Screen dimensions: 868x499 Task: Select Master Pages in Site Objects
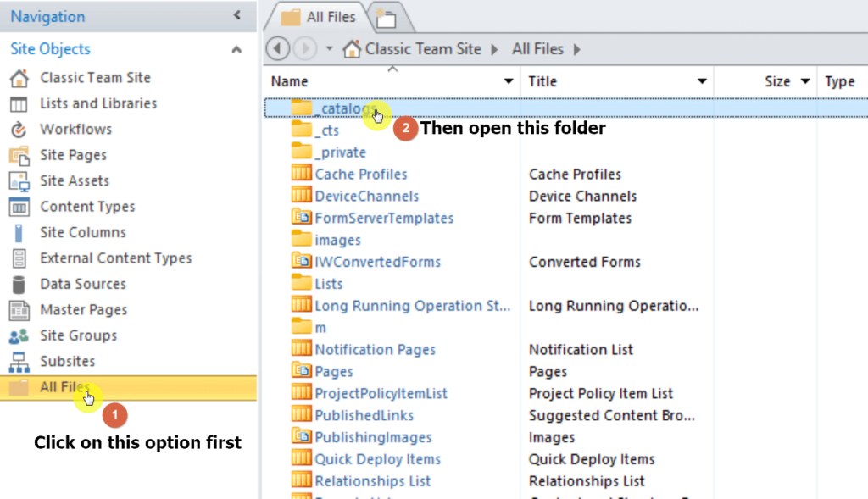[84, 310]
